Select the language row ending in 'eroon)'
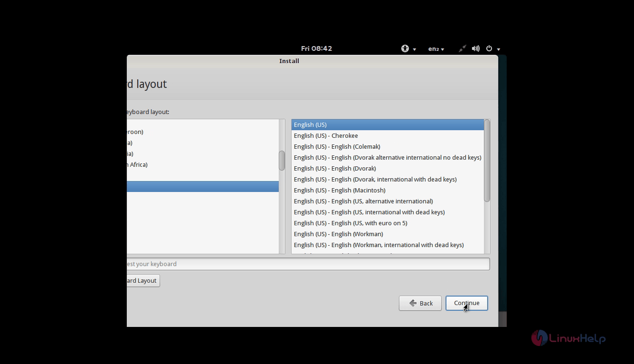Screen dimensions: 634x364 (203, 132)
